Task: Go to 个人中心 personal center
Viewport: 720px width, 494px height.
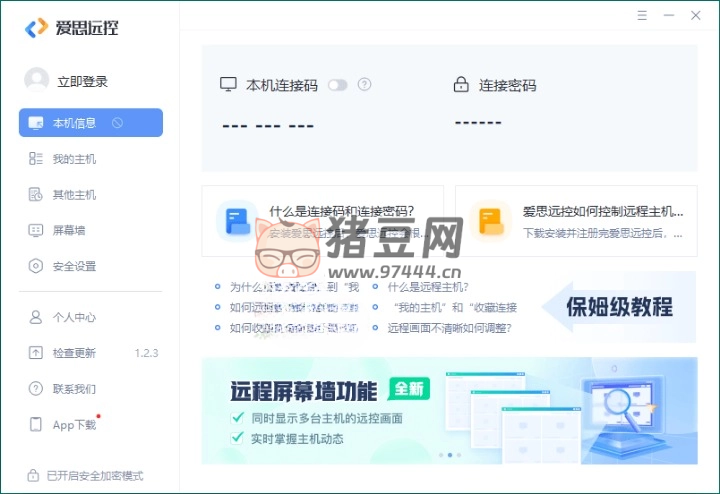Action: [x=74, y=317]
